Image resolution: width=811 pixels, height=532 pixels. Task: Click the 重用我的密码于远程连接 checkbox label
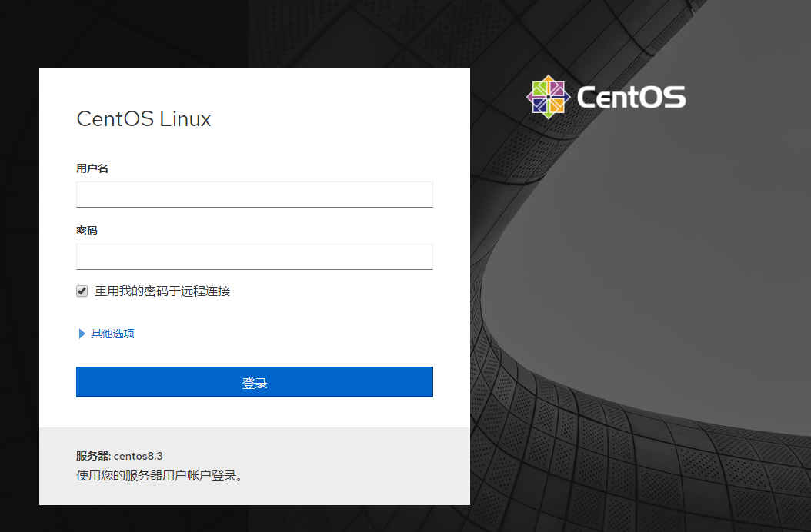[x=162, y=291]
